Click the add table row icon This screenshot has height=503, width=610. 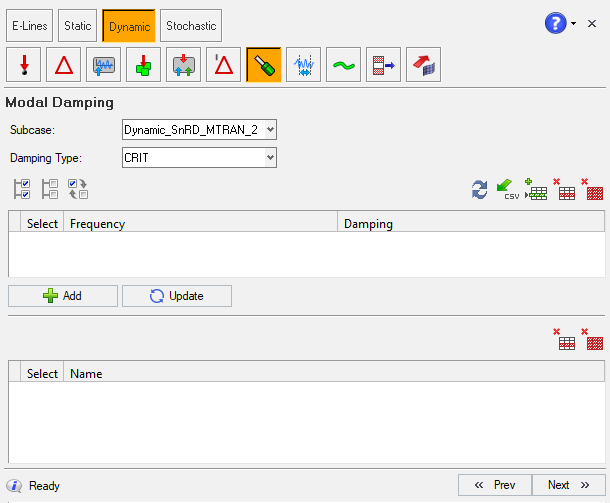tap(536, 190)
